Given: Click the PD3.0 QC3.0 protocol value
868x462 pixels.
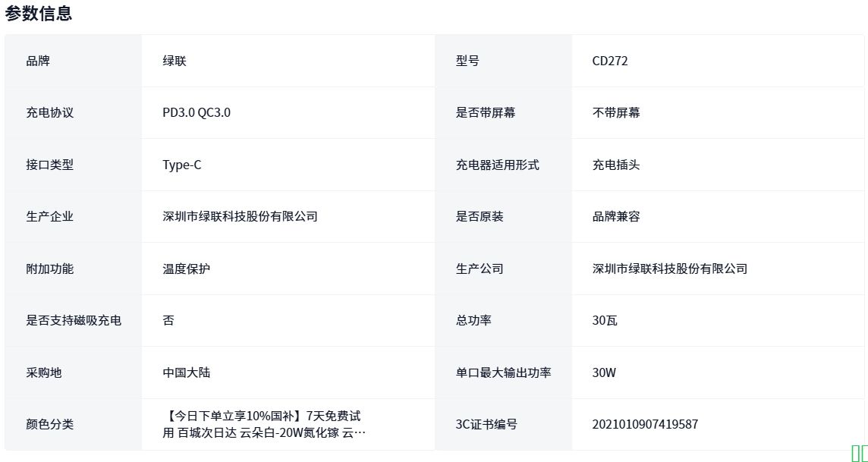Looking at the screenshot, I should pos(197,112).
